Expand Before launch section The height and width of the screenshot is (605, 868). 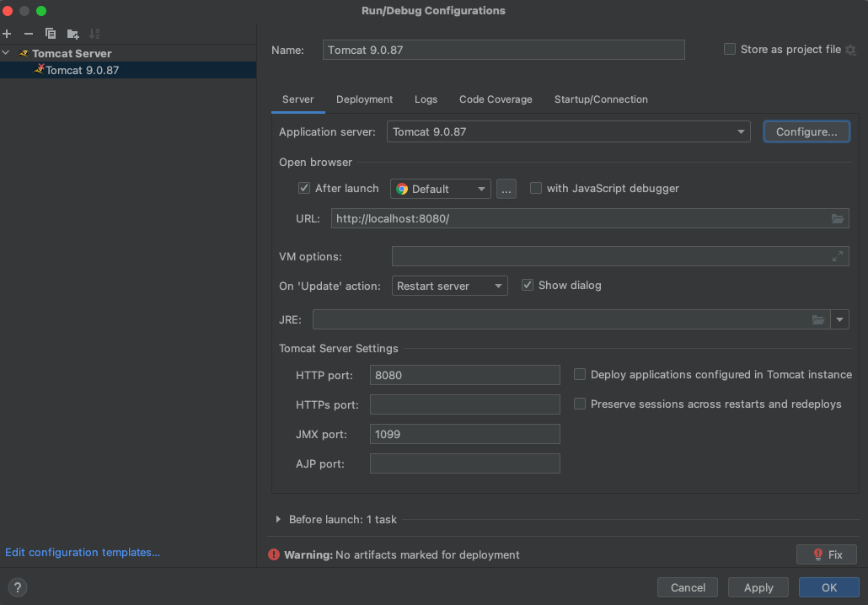coord(278,519)
